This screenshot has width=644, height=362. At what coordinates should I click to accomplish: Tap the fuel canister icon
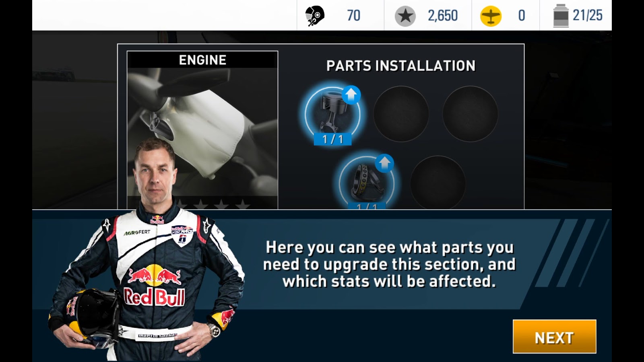(561, 16)
